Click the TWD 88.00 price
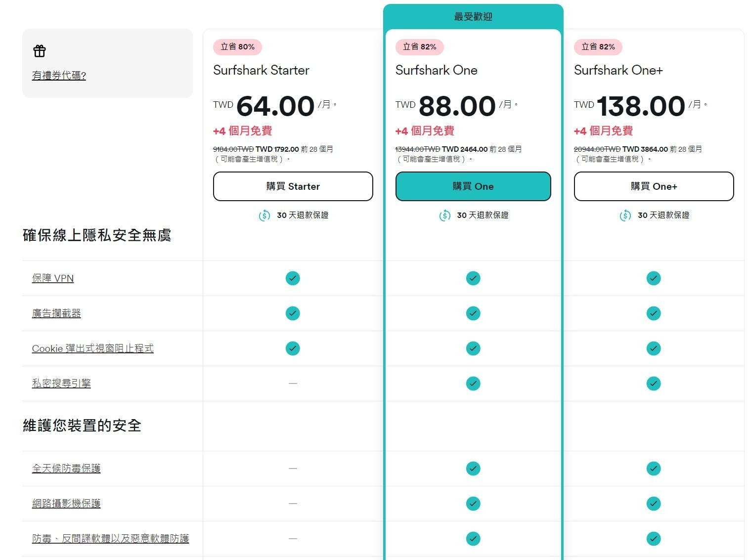 pos(445,106)
